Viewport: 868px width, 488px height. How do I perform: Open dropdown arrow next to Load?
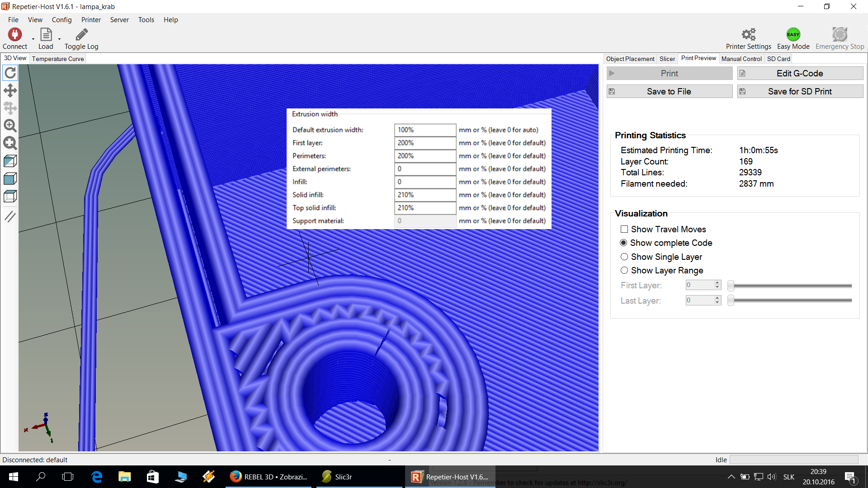click(x=59, y=39)
